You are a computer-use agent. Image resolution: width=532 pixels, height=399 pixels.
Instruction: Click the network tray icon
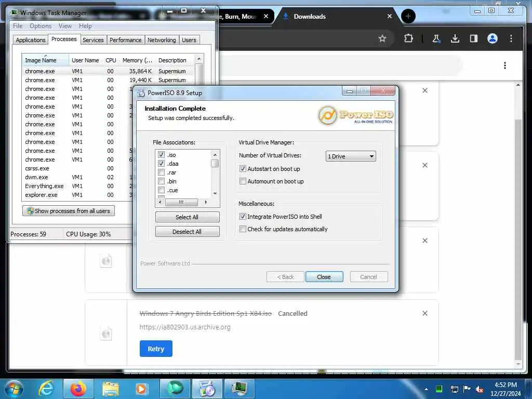454,389
